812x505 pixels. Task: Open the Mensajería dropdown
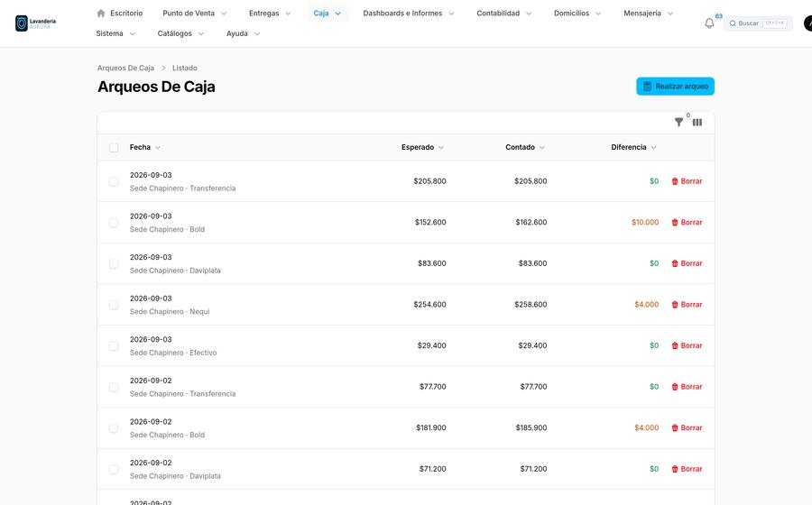649,13
